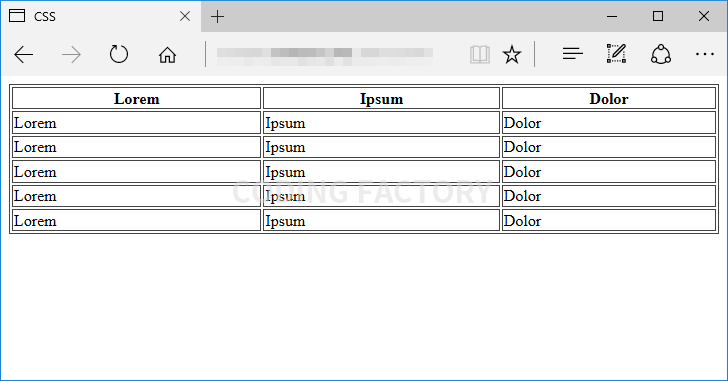Refresh the current page
Screen dimensions: 728x381
[x=119, y=54]
